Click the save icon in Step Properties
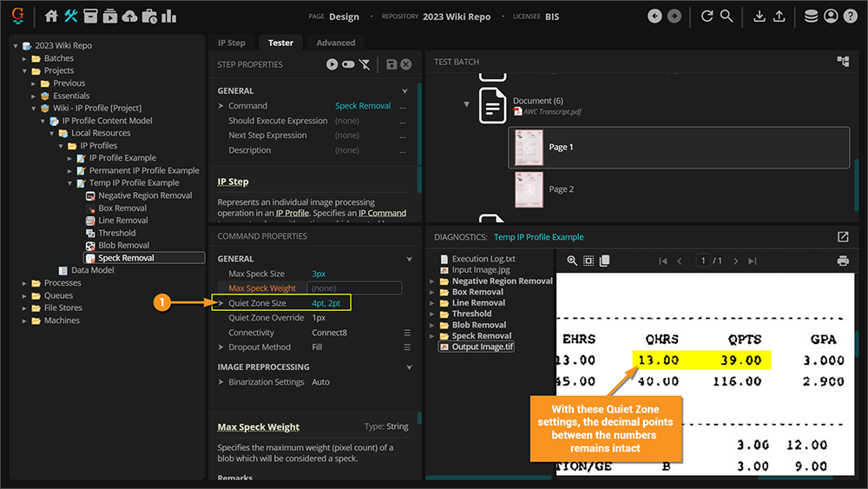This screenshot has width=868, height=489. pyautogui.click(x=391, y=64)
